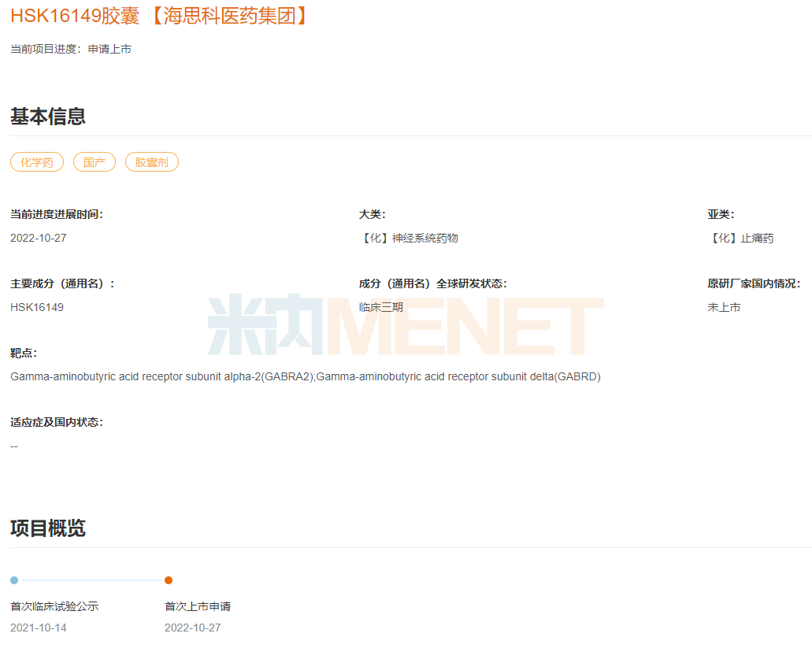The height and width of the screenshot is (648, 812).
Task: Click the text 当前项目进度：申请上市
Action: point(71,49)
